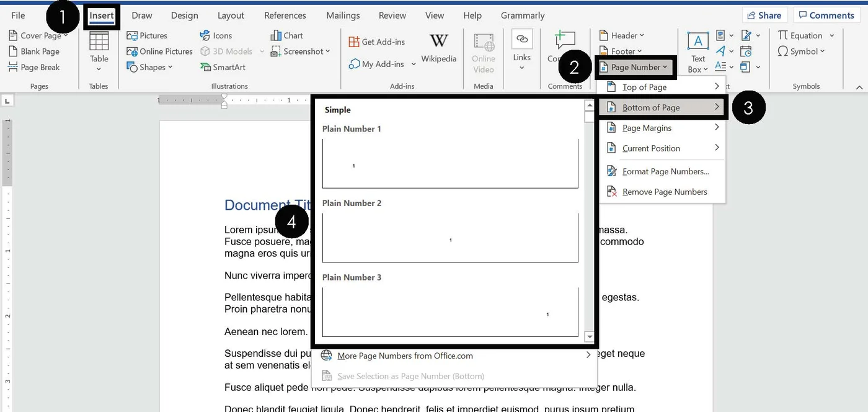This screenshot has height=412, width=868.
Task: Open the Table insert button
Action: (99, 52)
